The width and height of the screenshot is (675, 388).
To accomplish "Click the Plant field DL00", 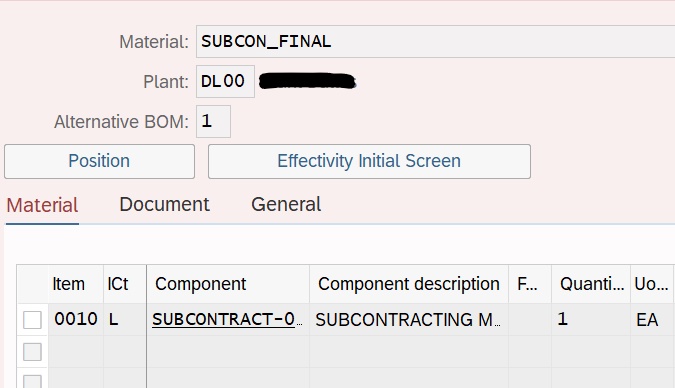I will tap(225, 81).
